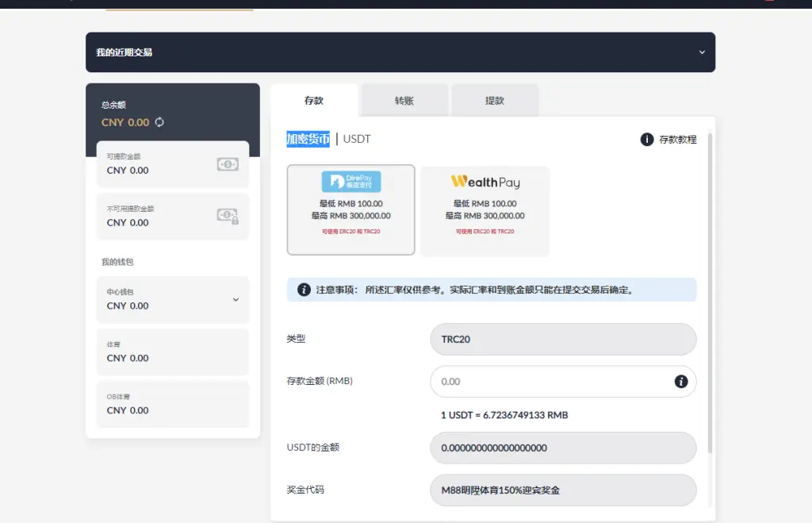Click the WealthPay logo
Image resolution: width=812 pixels, height=523 pixels.
coord(484,181)
